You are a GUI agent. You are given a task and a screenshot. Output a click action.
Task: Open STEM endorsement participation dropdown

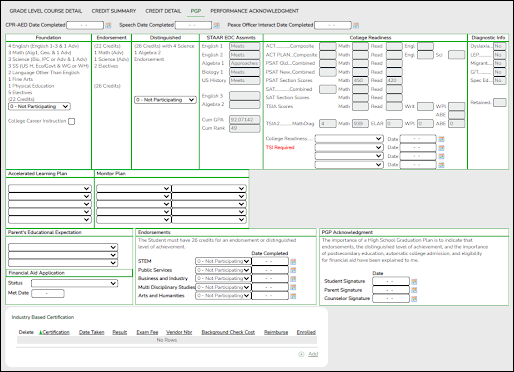pyautogui.click(x=223, y=261)
